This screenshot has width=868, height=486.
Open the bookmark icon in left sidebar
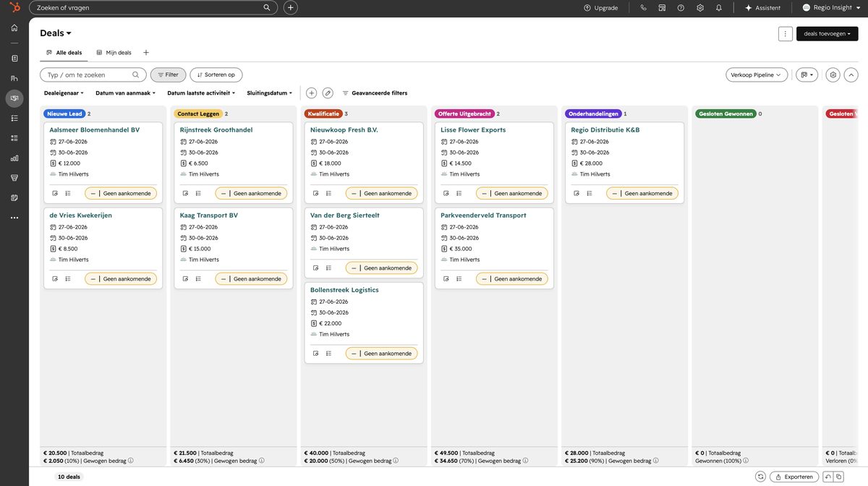tap(14, 59)
